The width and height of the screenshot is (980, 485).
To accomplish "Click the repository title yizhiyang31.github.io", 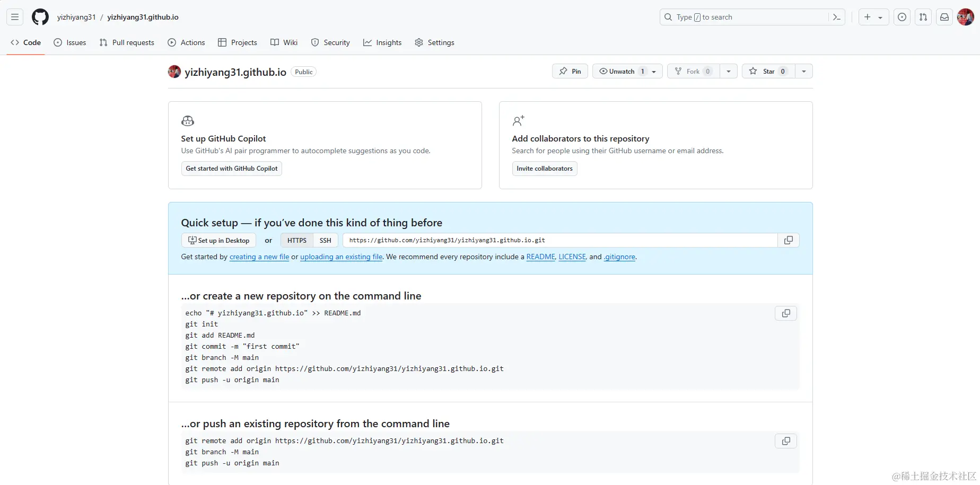I will [235, 72].
